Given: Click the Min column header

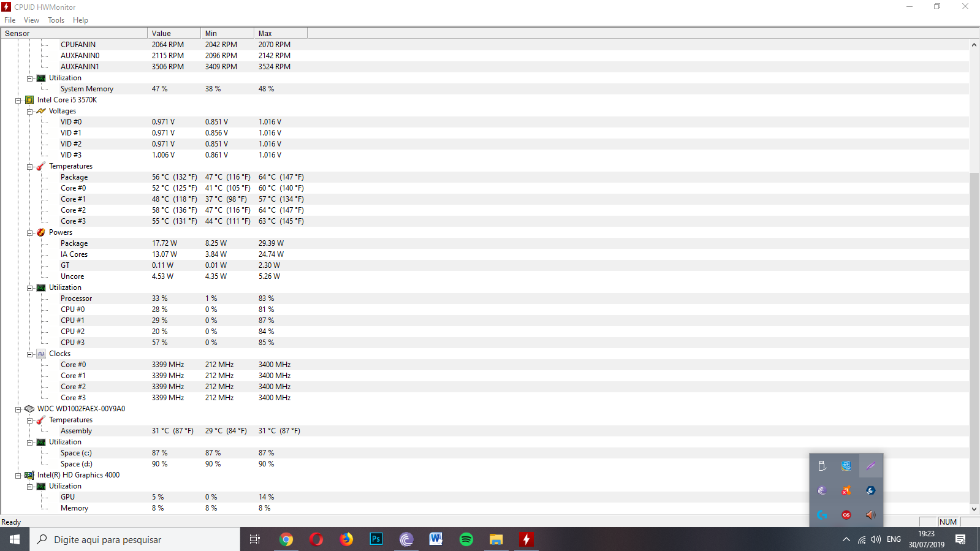Looking at the screenshot, I should 227,33.
